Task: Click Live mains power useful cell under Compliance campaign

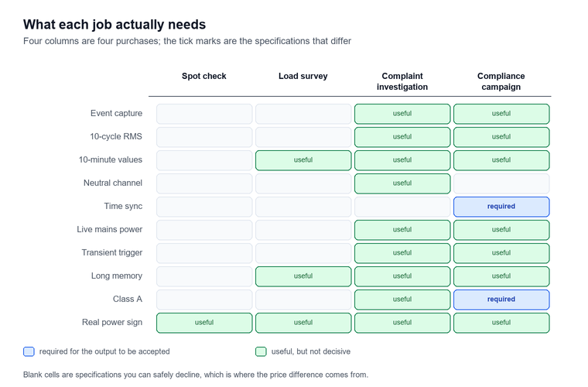Action: pyautogui.click(x=501, y=230)
